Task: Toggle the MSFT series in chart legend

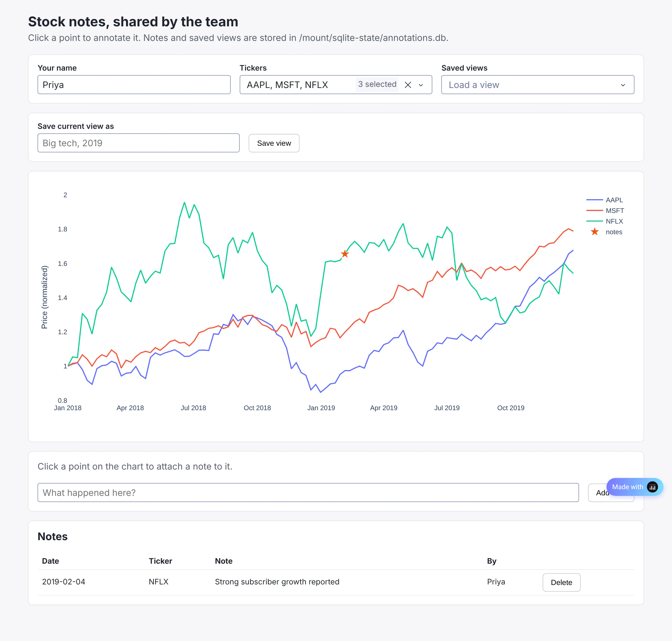Action: [x=605, y=210]
